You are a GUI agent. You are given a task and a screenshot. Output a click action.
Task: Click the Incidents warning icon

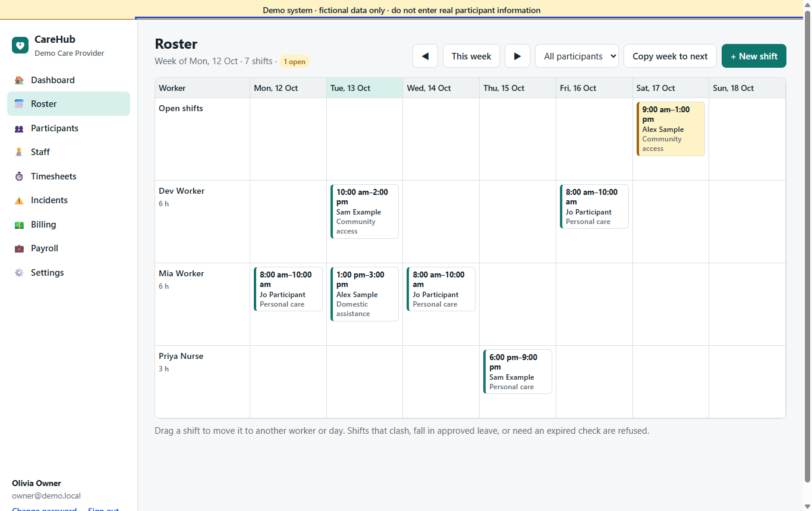click(19, 200)
